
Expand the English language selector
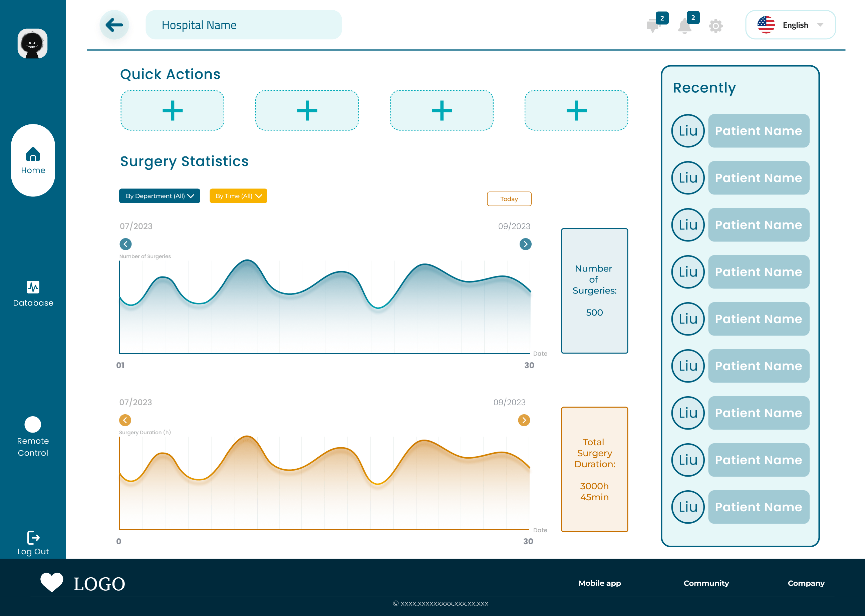point(790,25)
